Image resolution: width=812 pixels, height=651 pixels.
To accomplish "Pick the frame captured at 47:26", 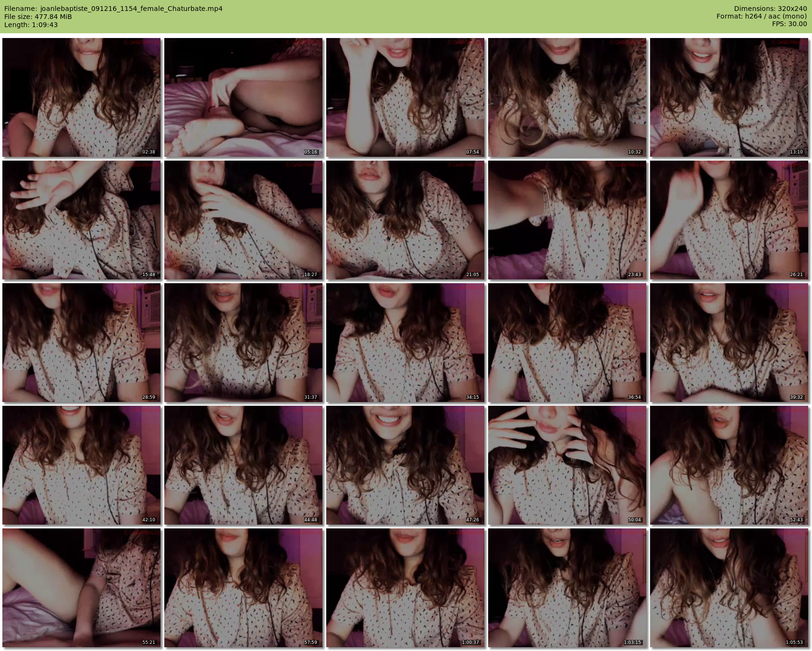I will pyautogui.click(x=406, y=465).
